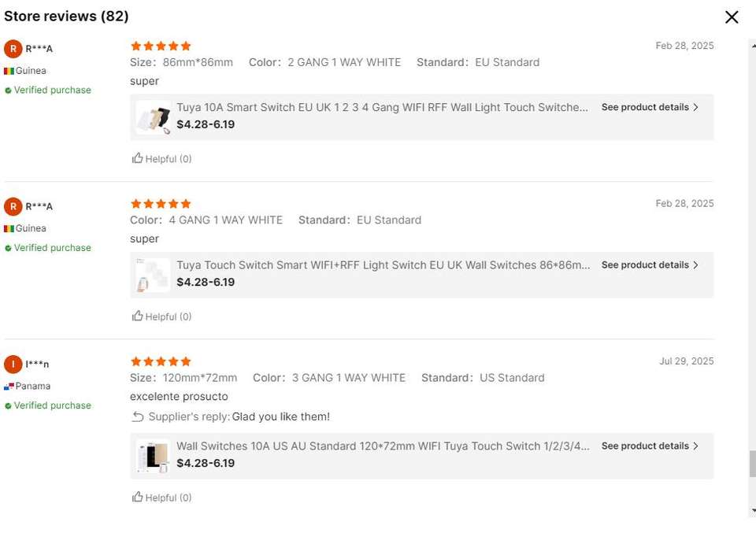Click scrollbar down arrow in reviews list

coord(753,511)
